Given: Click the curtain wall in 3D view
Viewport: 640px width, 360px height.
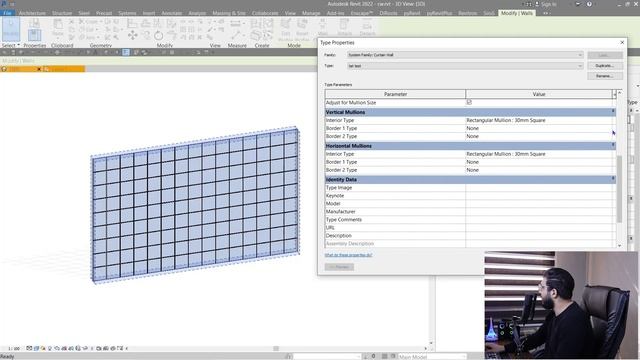Looking at the screenshot, I should (195, 204).
